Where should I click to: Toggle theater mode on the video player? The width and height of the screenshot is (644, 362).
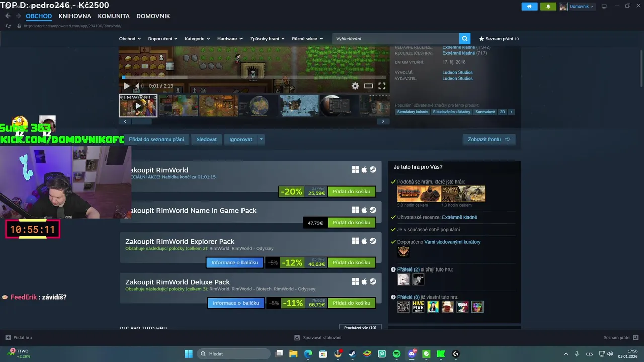pos(369,86)
